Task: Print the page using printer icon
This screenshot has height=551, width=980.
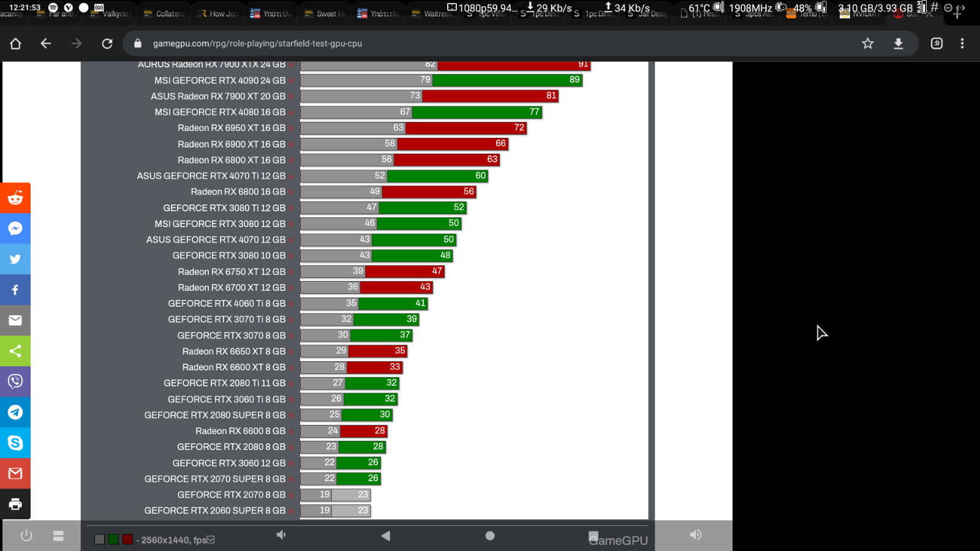Action: click(x=15, y=504)
